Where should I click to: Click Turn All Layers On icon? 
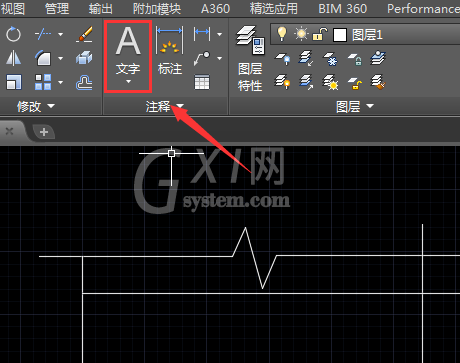pos(282,82)
